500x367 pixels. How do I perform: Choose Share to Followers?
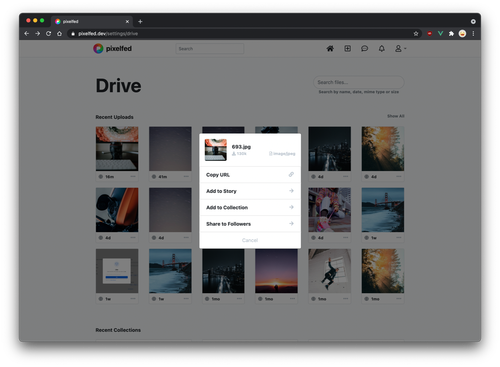pyautogui.click(x=250, y=224)
